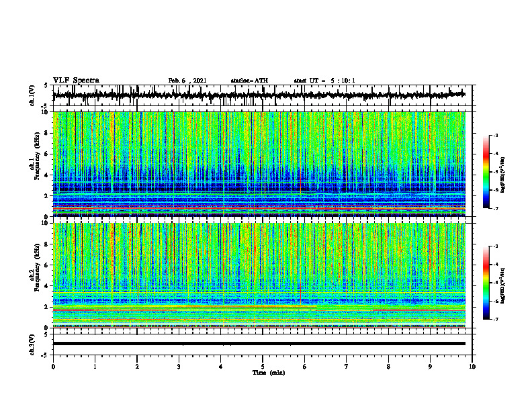Click the "6" tick on the Time axis
This screenshot has height=411, width=532.
pyautogui.click(x=304, y=367)
